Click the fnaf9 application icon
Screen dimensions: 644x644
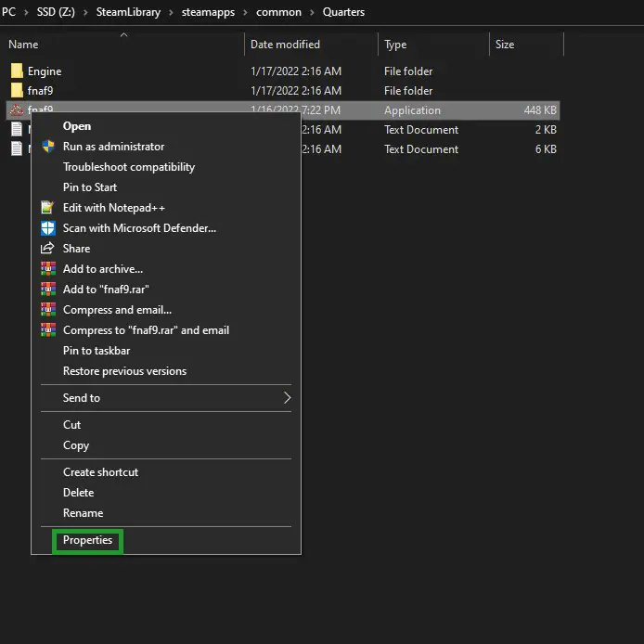[17, 109]
